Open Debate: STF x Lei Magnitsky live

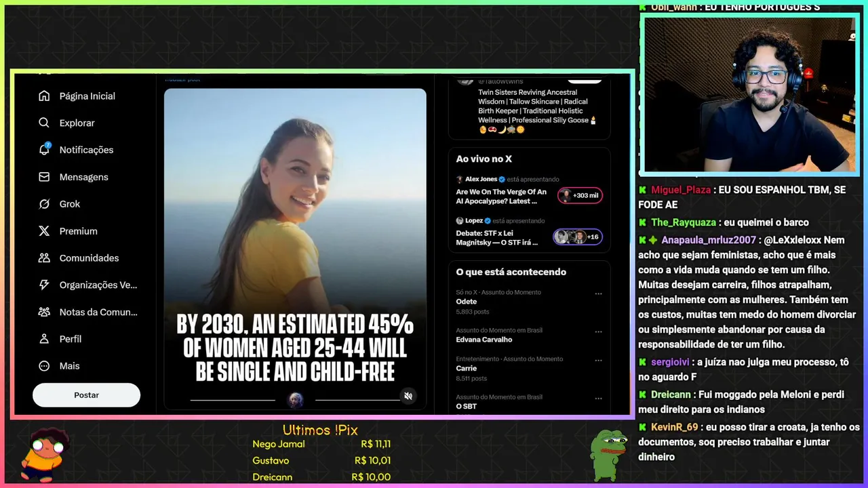click(x=497, y=238)
